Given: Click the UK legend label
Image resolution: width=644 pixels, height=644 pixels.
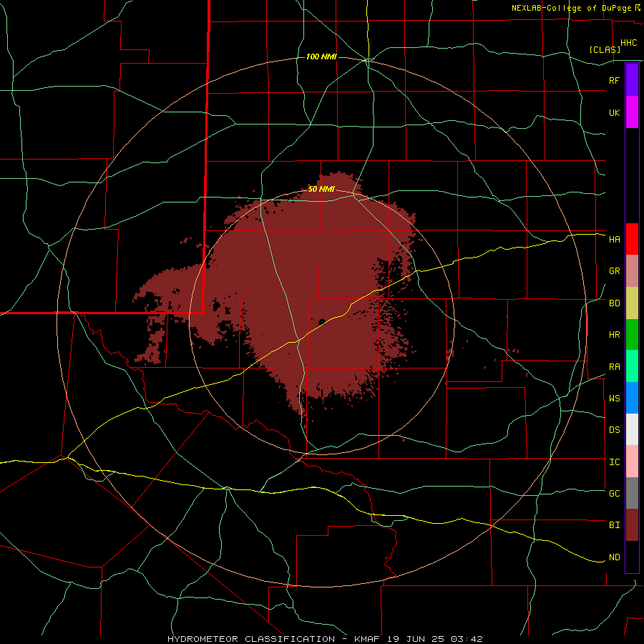Looking at the screenshot, I should (614, 112).
